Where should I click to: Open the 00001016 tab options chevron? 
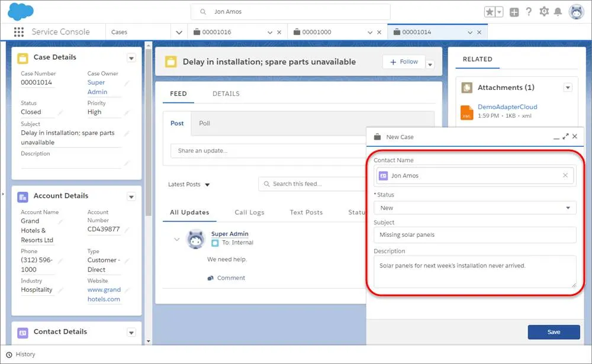click(270, 33)
